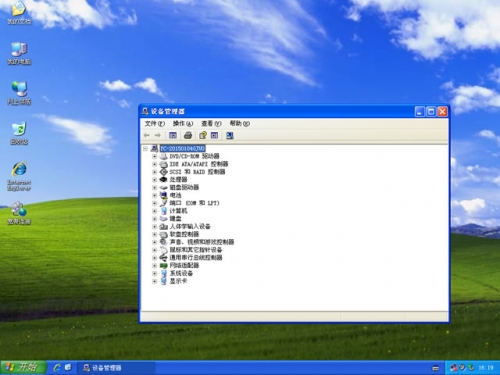
Task: Open the 帮助(H) menu
Action: pos(239,123)
